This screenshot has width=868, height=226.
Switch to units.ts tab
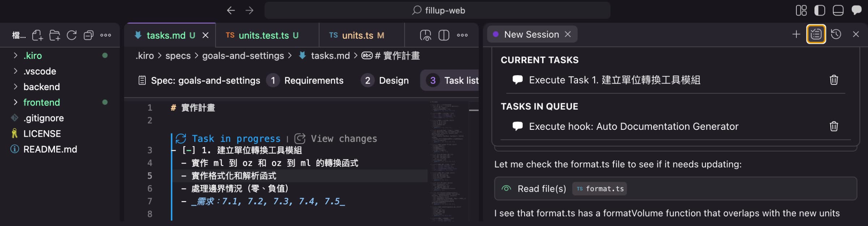click(x=362, y=35)
